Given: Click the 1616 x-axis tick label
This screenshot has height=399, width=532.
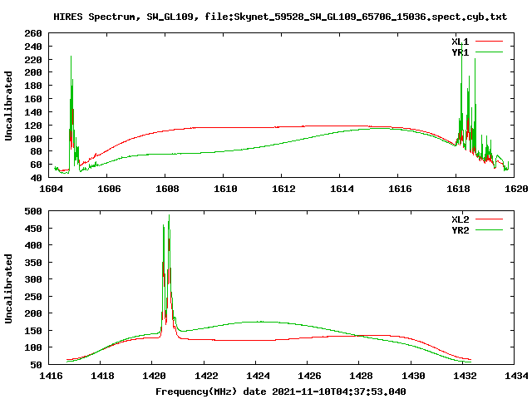Looking at the screenshot, I should tap(400, 189).
